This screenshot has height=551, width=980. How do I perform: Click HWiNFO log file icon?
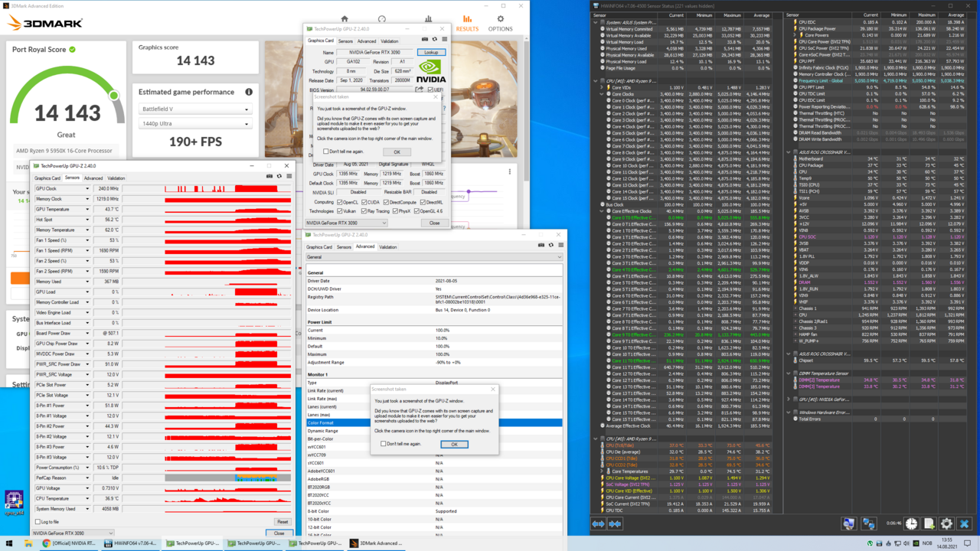tap(929, 523)
